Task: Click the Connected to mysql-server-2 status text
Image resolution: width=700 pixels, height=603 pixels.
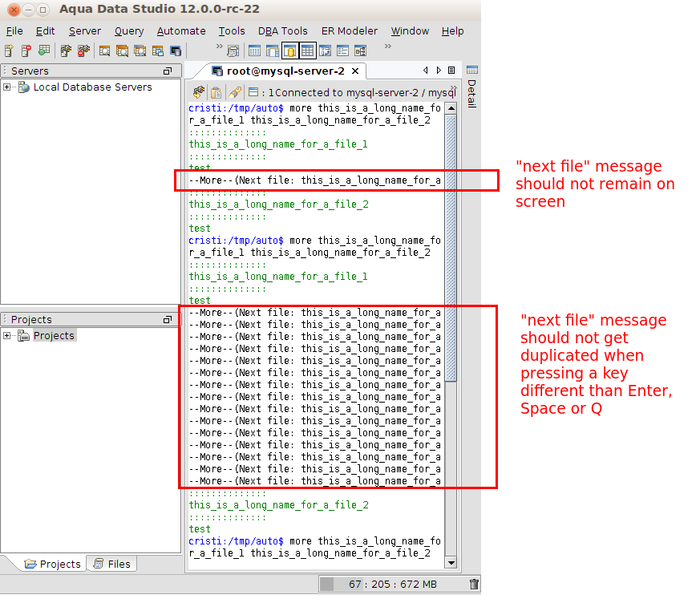Action: click(x=366, y=92)
